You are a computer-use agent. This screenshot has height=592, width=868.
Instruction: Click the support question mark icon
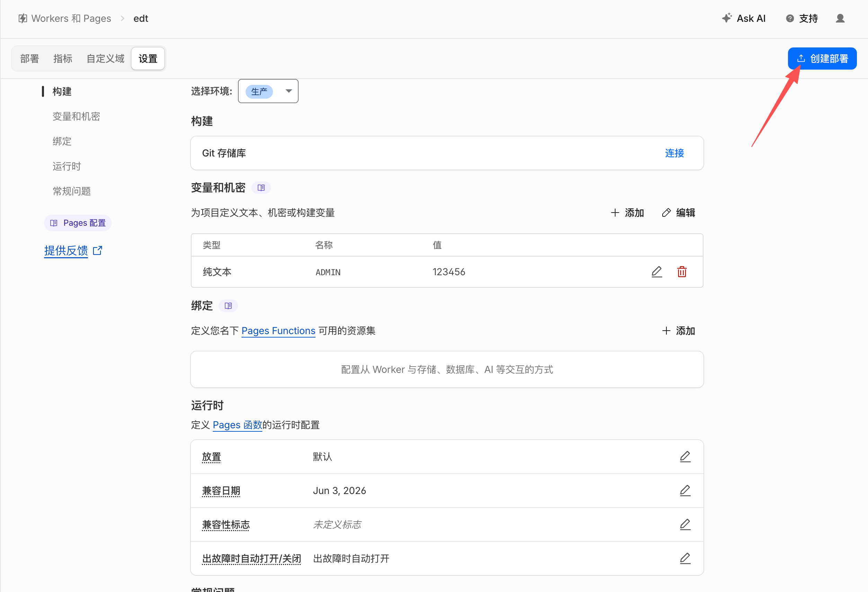790,18
